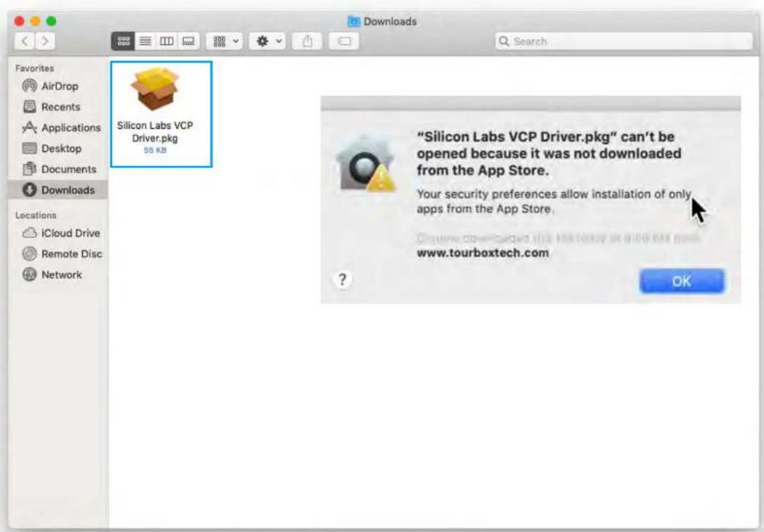
Task: Open iCloud Drive in the sidebar
Action: coord(57,234)
